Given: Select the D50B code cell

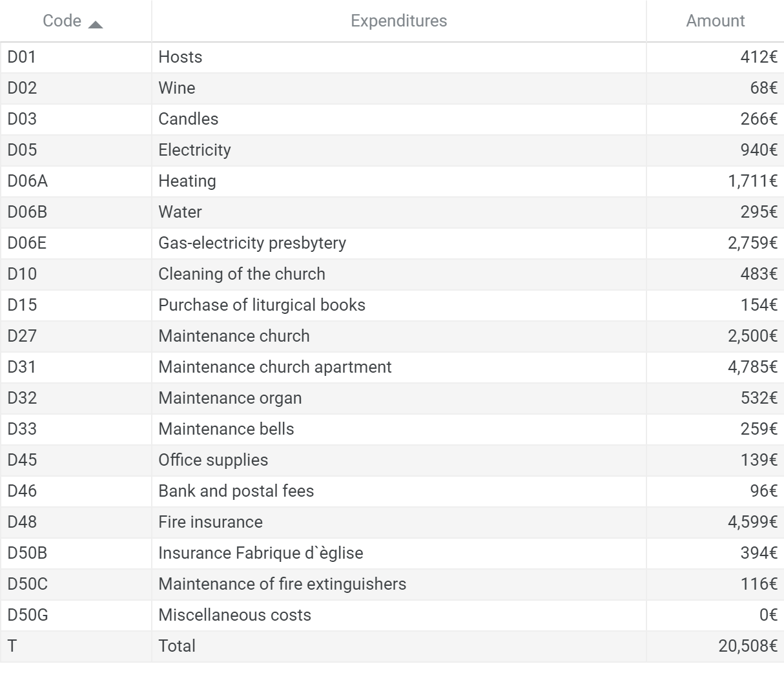Looking at the screenshot, I should [76, 553].
